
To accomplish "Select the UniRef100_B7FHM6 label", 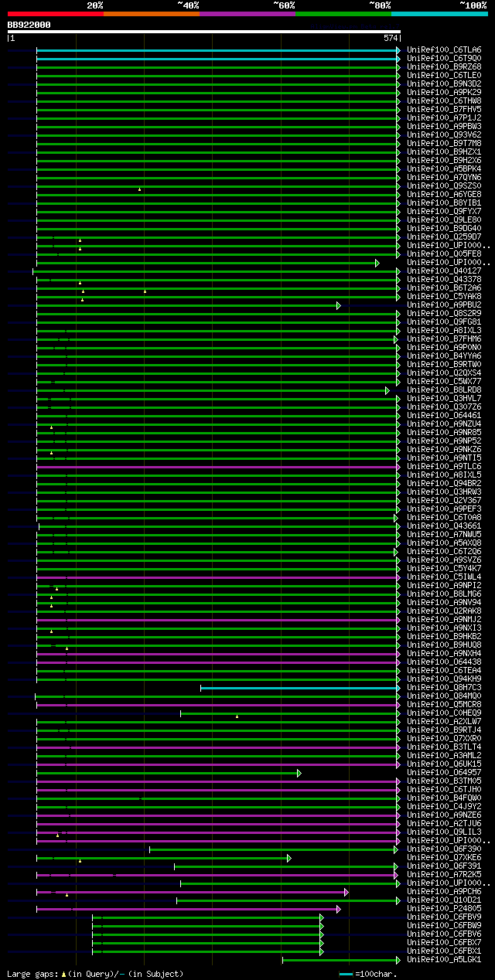I will pos(444,339).
